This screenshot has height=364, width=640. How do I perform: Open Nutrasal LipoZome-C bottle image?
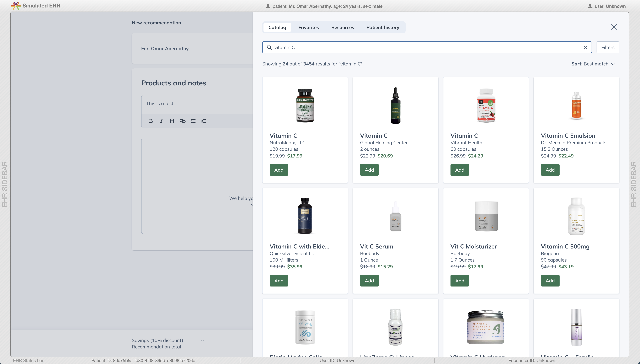[395, 327]
